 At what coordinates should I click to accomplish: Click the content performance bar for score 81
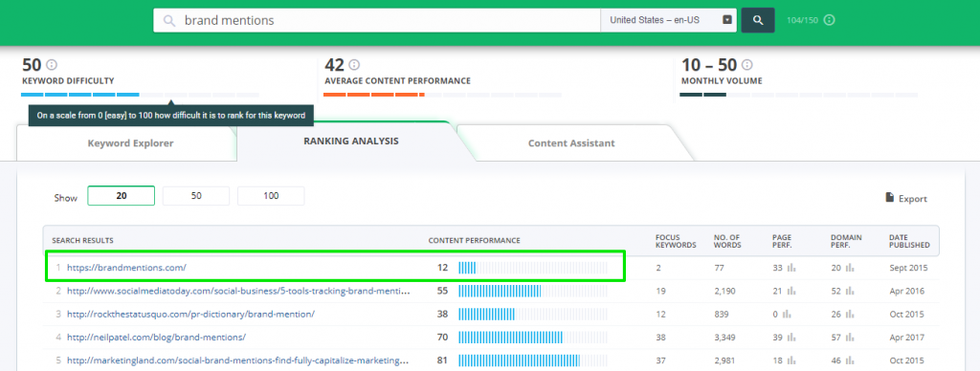pos(532,360)
